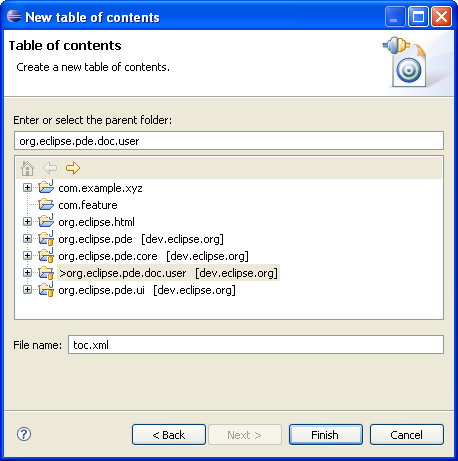Viewport: 458px width, 461px height.
Task: Open the help question mark icon
Action: 24,434
